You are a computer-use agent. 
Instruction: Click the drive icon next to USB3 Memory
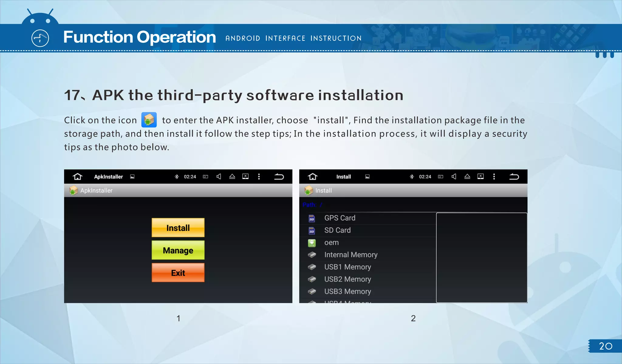click(x=312, y=292)
